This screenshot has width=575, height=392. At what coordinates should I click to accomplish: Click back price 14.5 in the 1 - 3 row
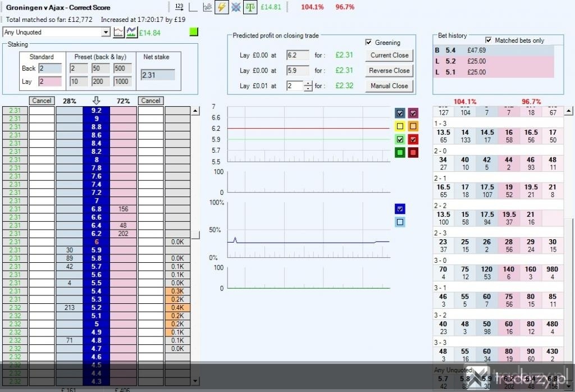pyautogui.click(x=487, y=136)
